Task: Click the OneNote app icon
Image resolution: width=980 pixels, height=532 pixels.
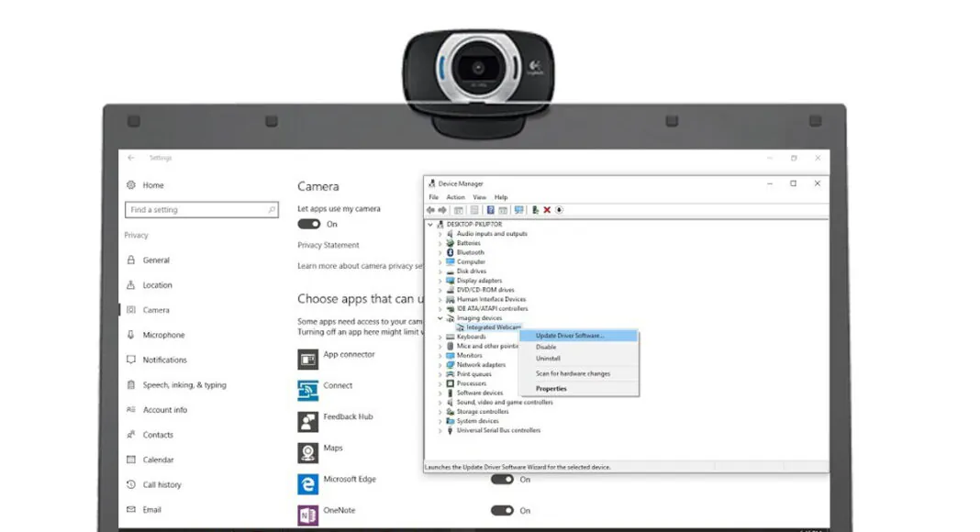Action: coord(307,515)
